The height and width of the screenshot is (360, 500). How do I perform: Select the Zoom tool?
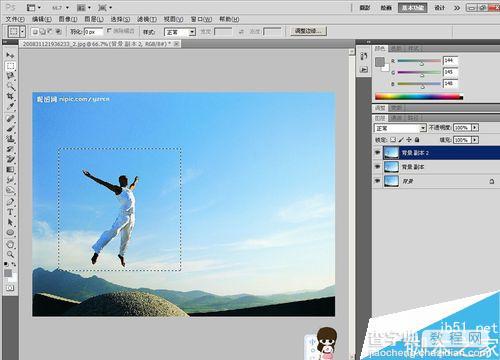[10, 255]
